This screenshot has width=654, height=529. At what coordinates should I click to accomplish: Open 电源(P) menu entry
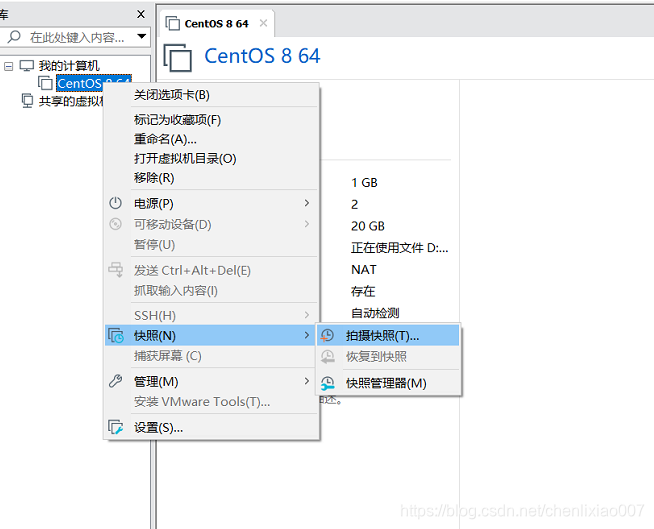point(211,203)
